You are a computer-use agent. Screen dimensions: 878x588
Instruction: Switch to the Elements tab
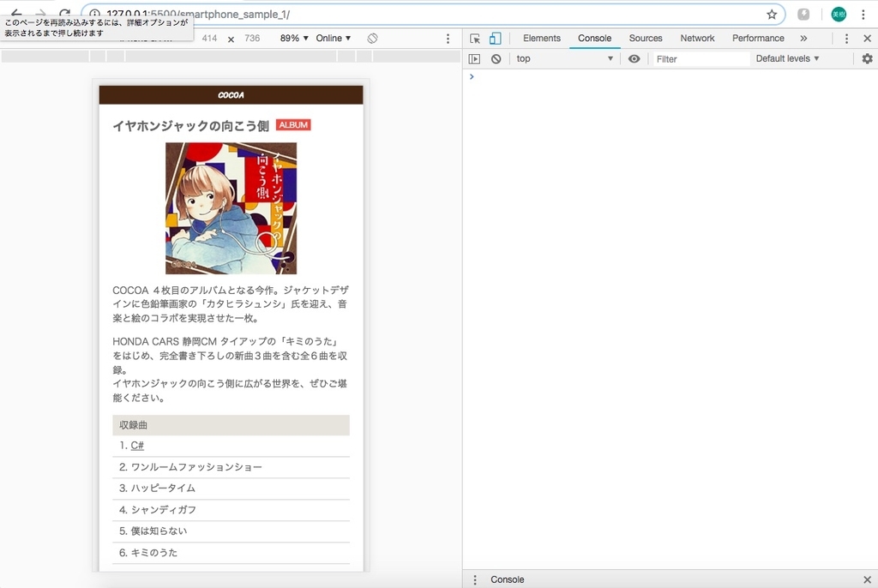click(541, 38)
